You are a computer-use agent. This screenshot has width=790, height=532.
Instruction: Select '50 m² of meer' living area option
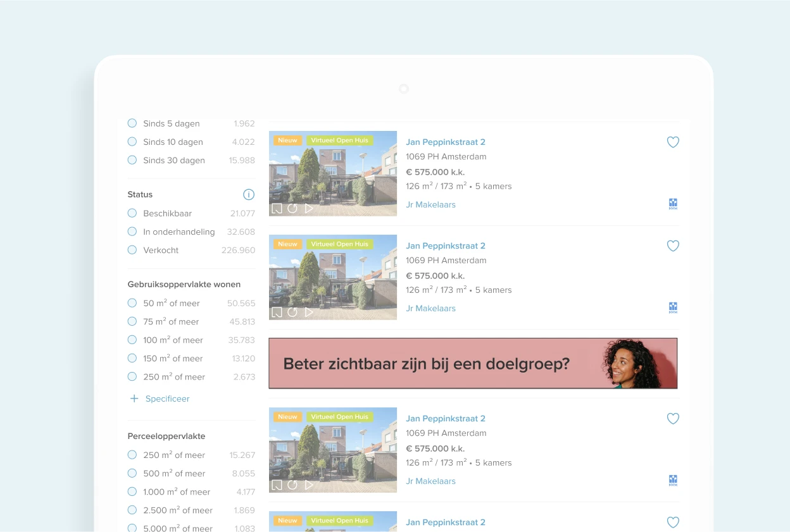132,303
